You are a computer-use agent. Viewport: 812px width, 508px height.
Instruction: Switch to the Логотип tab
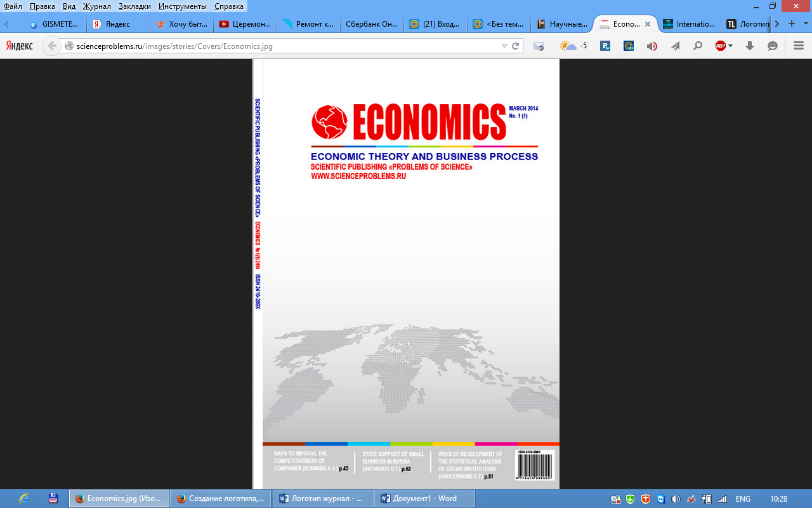[x=747, y=24]
